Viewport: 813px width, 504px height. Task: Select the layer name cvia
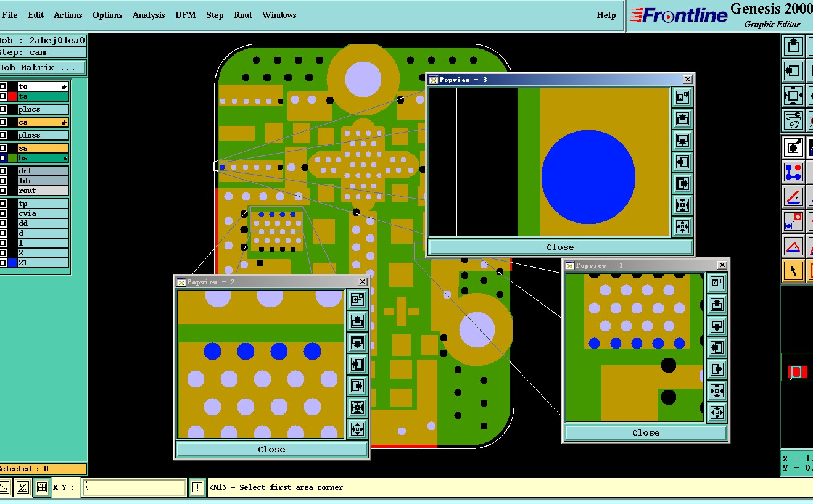(x=43, y=213)
